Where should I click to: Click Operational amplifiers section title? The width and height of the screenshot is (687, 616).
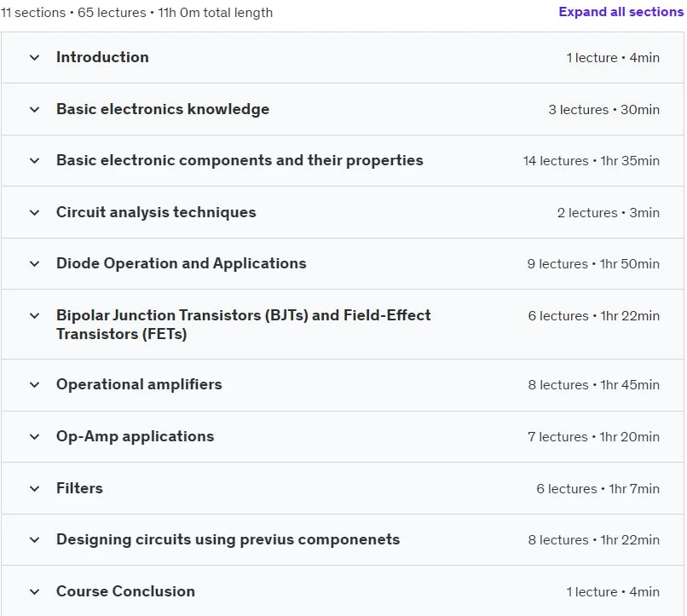coord(139,384)
